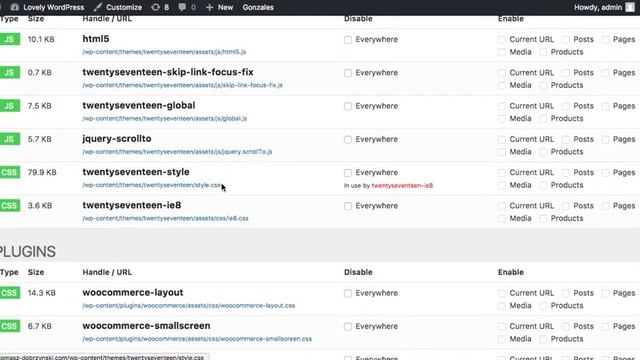This screenshot has height=360, width=640.
Task: Disable html5 Everywhere checkbox
Action: 348,40
